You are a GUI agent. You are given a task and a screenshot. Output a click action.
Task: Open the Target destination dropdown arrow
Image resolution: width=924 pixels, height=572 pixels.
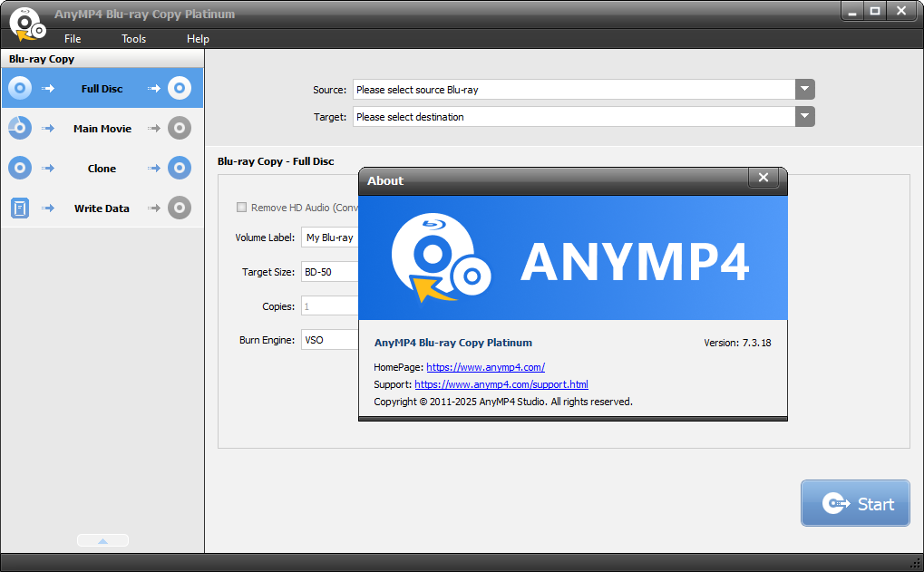coord(805,117)
